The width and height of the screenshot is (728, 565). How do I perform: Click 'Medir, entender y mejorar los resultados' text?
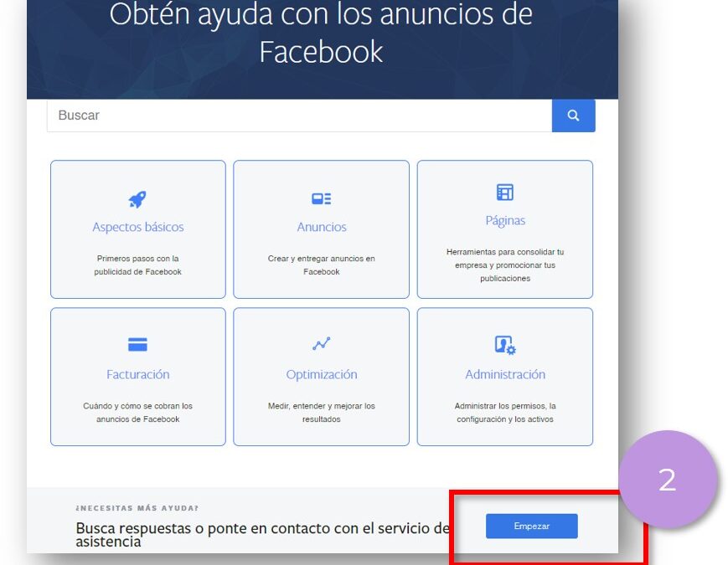tap(322, 413)
